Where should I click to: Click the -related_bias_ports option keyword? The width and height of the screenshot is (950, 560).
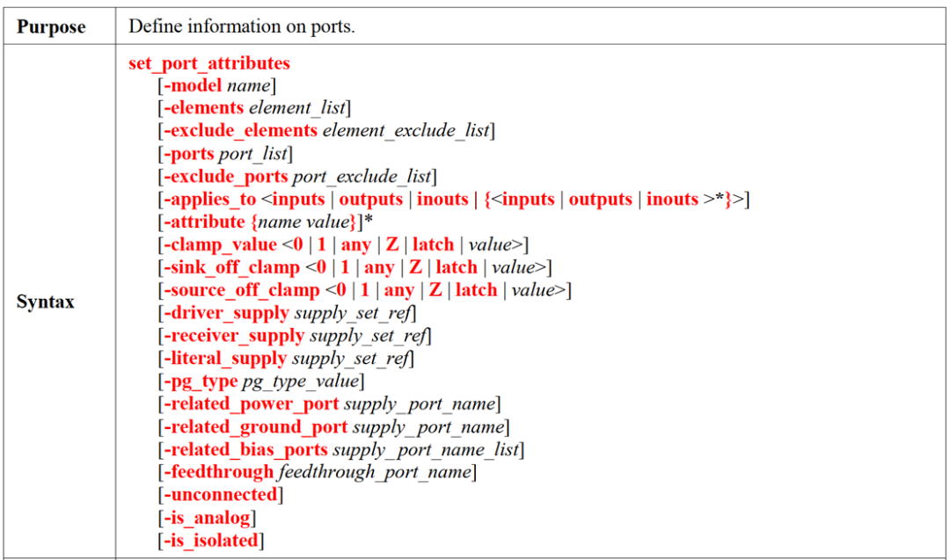point(245,450)
